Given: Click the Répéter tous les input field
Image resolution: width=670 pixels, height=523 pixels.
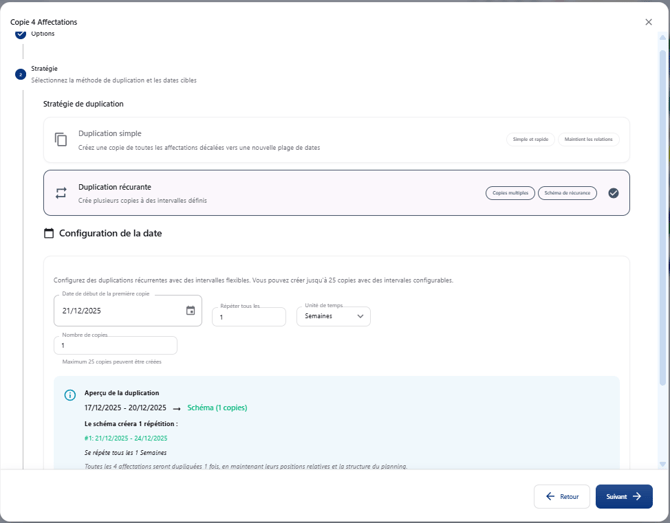Looking at the screenshot, I should click(249, 317).
